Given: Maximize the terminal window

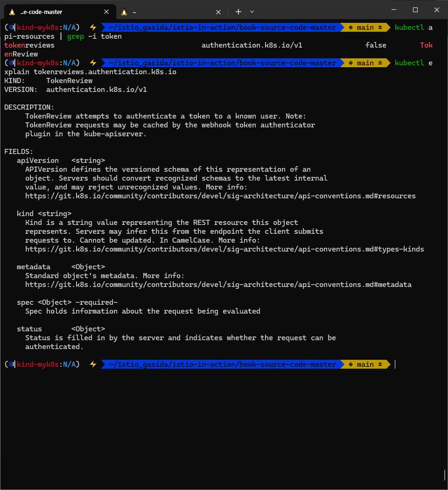Looking at the screenshot, I should pyautogui.click(x=415, y=10).
